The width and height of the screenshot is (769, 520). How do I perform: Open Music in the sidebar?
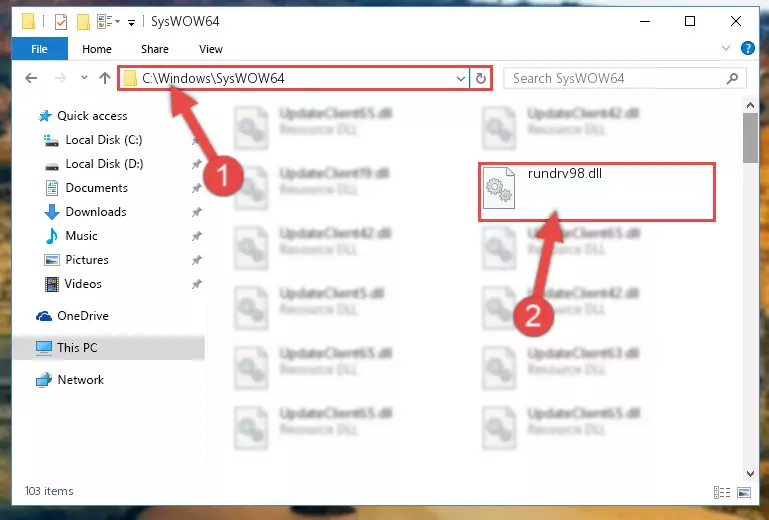click(x=81, y=236)
